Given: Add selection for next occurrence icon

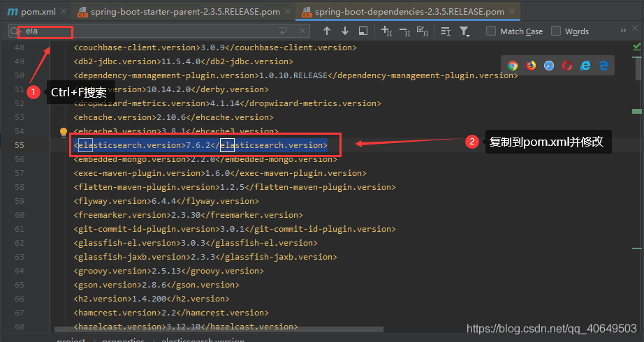Looking at the screenshot, I should pos(386,31).
